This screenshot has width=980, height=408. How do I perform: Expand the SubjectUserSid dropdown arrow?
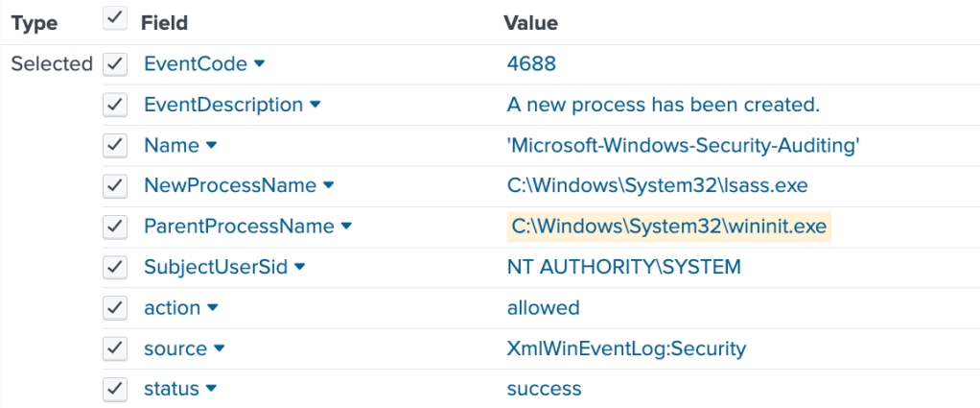click(x=299, y=268)
